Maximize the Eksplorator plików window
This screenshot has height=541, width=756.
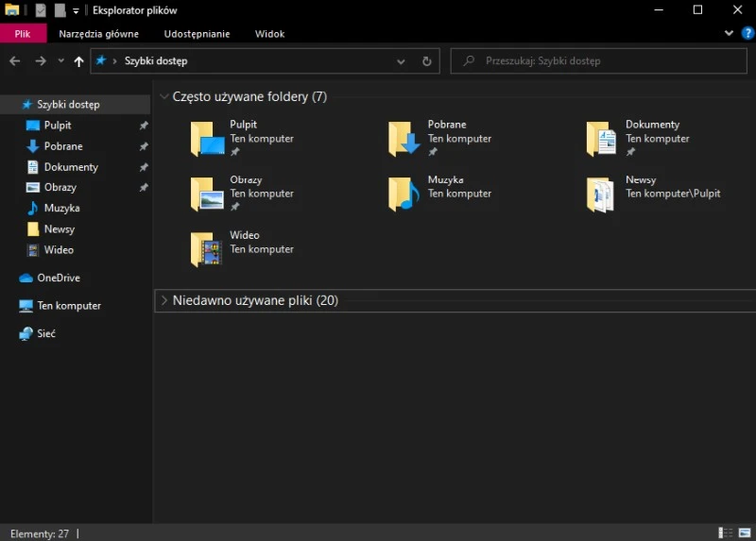tap(697, 10)
